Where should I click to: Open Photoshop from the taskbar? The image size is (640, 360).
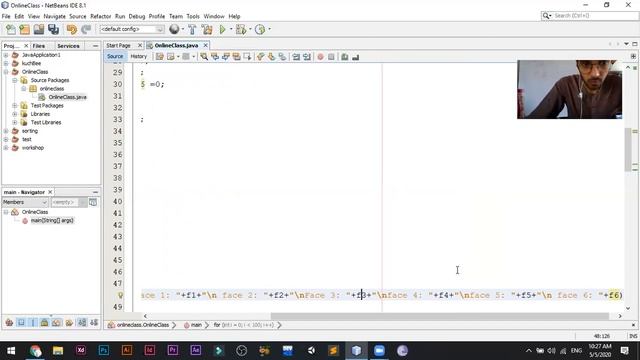click(104, 350)
